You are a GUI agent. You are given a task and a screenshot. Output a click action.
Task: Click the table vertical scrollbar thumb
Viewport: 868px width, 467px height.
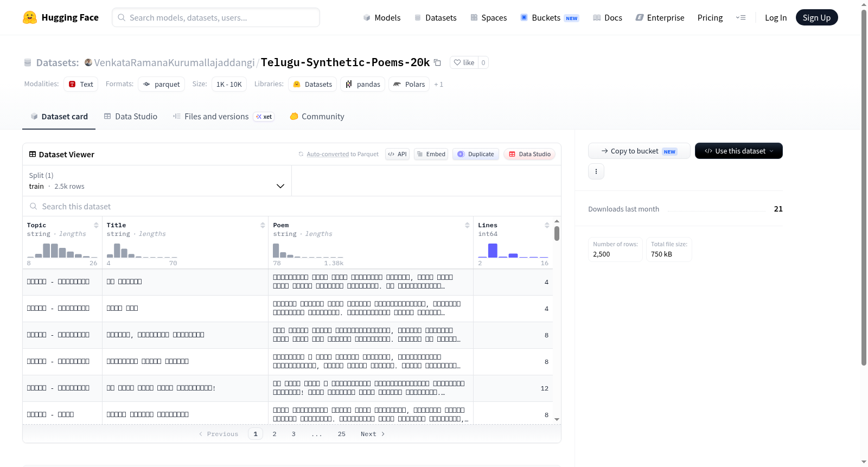[x=557, y=234]
